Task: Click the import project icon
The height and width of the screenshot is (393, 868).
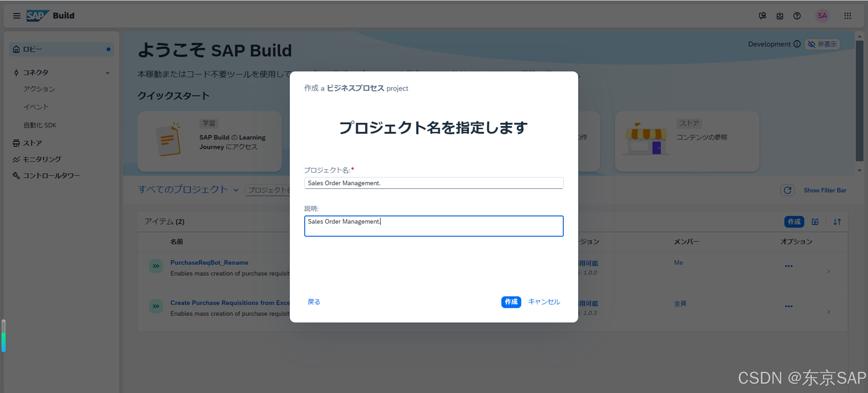Action: [815, 222]
